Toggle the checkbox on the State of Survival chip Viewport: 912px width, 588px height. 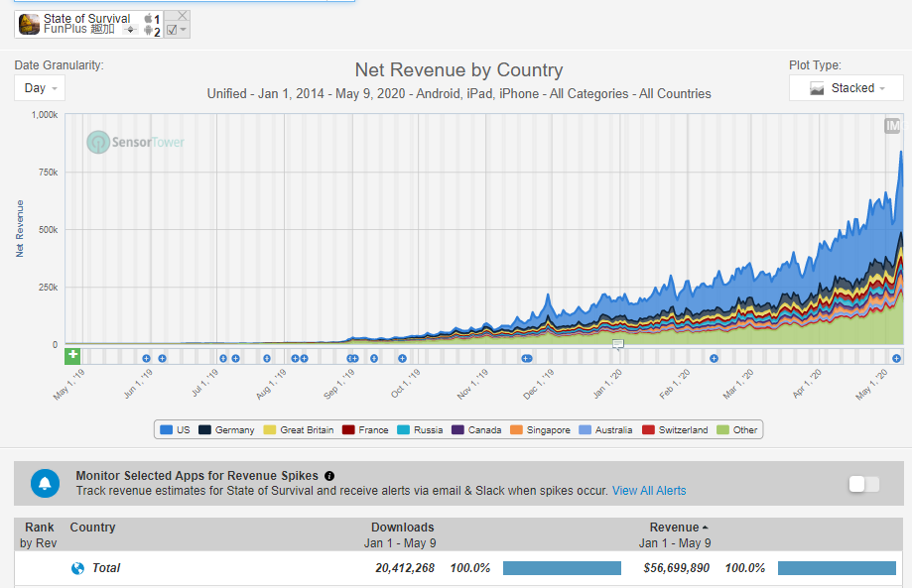172,30
